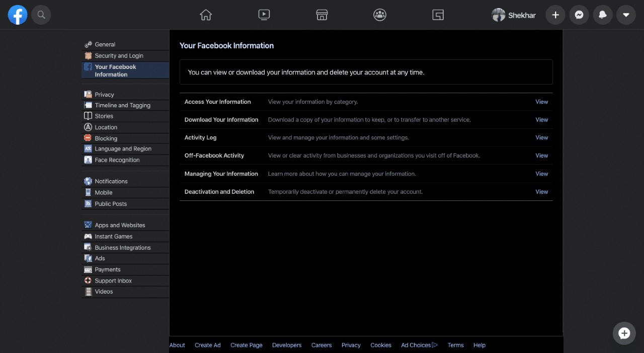Click the Location compass icon
The height and width of the screenshot is (353, 644).
click(88, 127)
